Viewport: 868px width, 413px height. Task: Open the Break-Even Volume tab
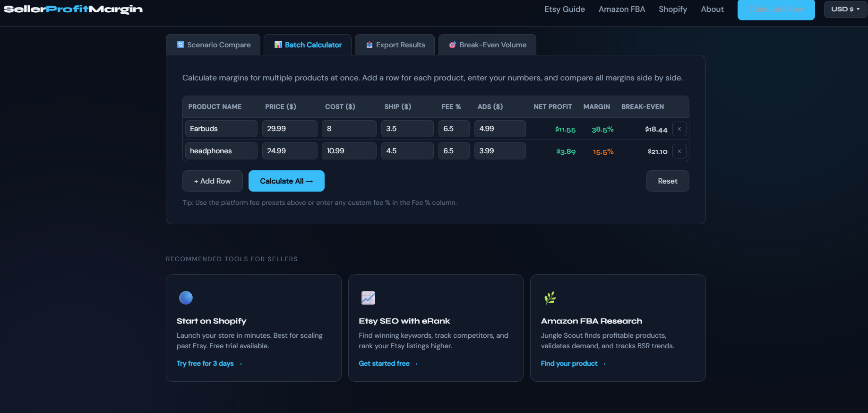coord(487,45)
